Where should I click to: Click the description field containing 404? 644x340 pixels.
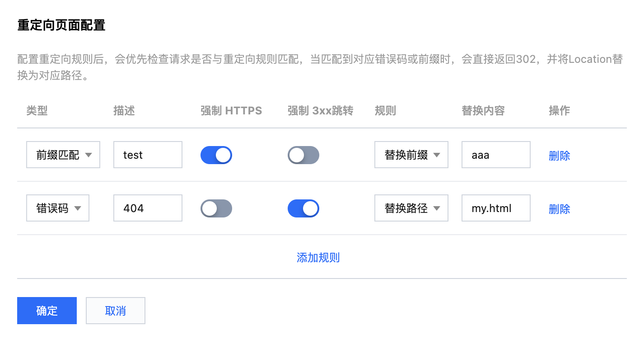(x=148, y=208)
